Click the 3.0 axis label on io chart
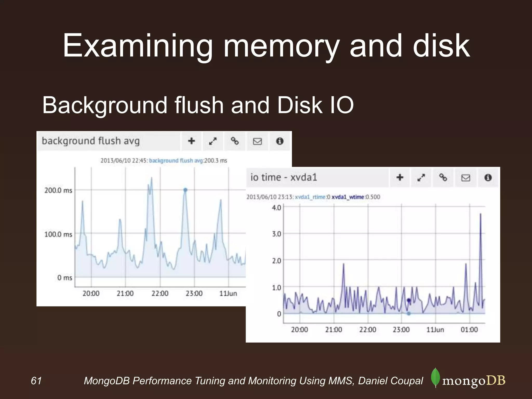532x399 pixels. tap(277, 234)
